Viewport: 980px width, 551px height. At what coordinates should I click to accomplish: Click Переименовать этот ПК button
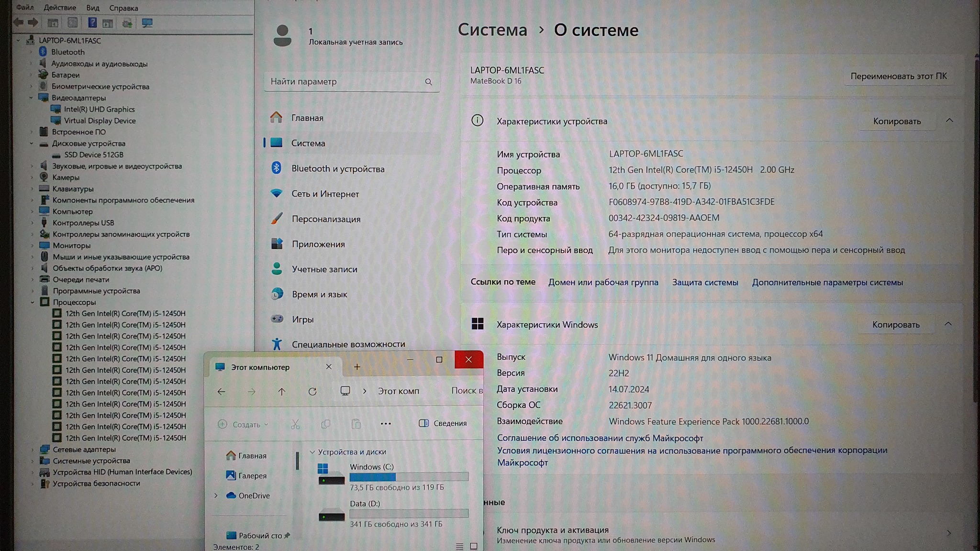pos(898,76)
